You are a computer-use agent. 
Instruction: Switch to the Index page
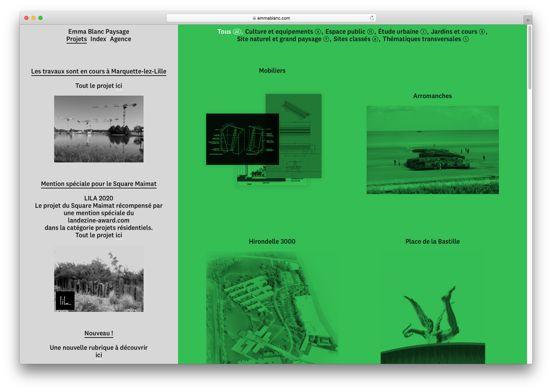click(98, 39)
